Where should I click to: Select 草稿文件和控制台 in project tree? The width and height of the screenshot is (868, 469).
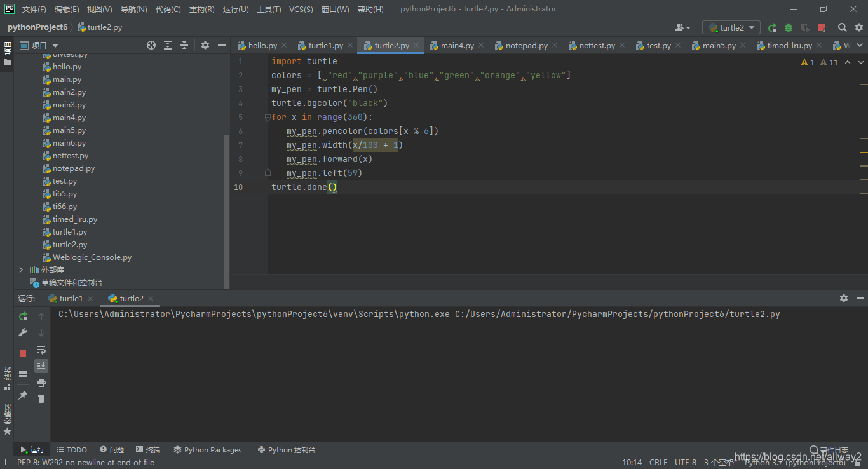[x=72, y=282]
